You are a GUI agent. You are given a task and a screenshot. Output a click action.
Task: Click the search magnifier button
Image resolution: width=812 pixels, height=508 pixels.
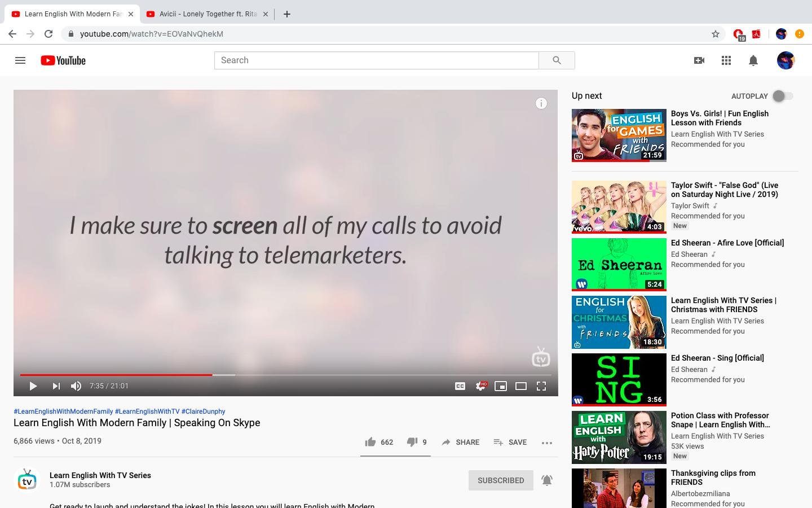pyautogui.click(x=557, y=60)
